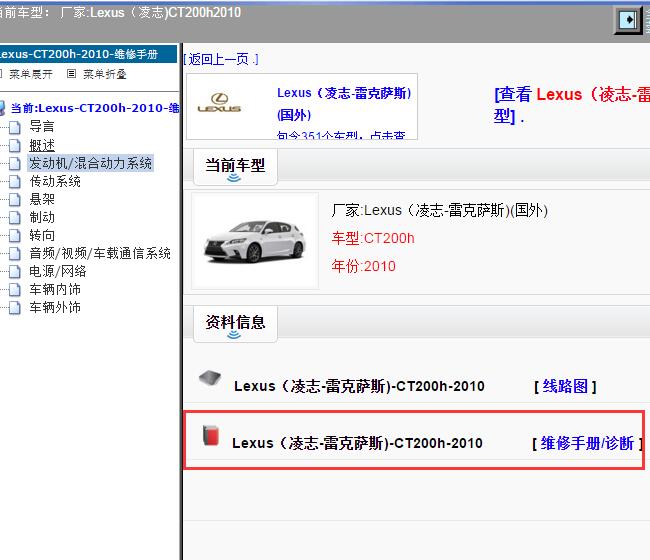Open the 维修手册/诊断 link
This screenshot has width=650, height=560.
(x=587, y=444)
